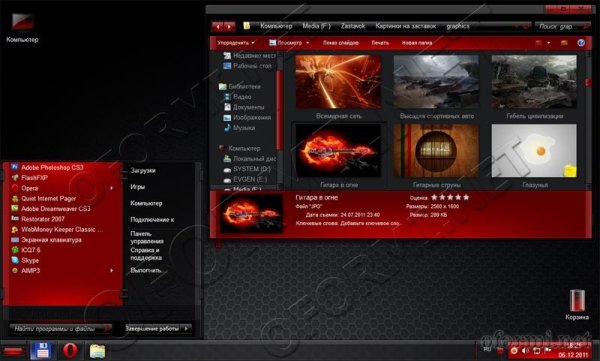The width and height of the screenshot is (600, 361).
Task: Open shutdown options arrow next to Завершение работы
Action: pyautogui.click(x=186, y=328)
